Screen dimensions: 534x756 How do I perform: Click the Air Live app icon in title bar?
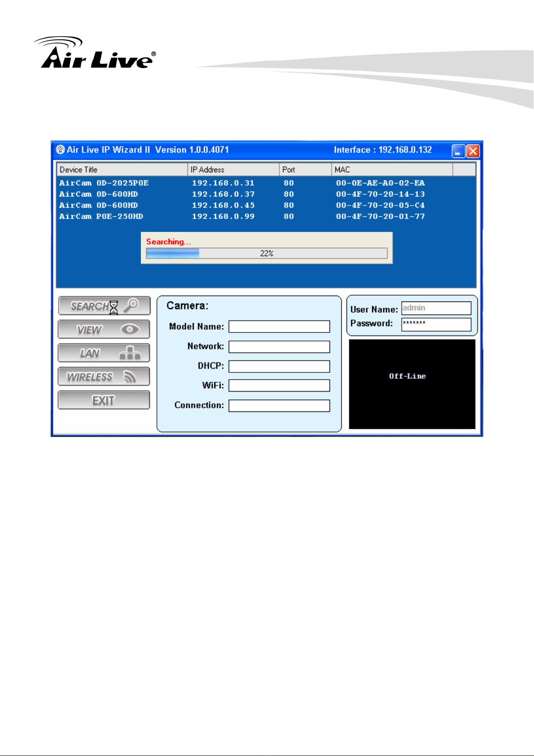pos(61,150)
